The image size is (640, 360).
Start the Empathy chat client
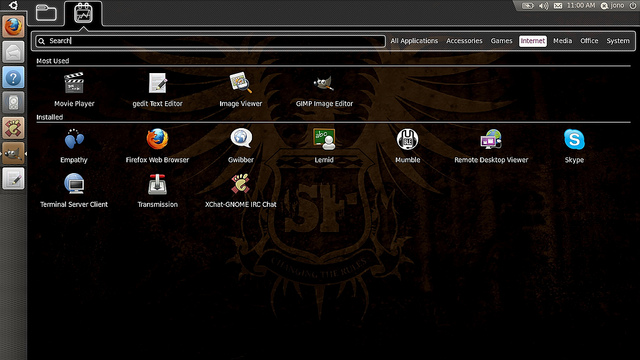(74, 145)
